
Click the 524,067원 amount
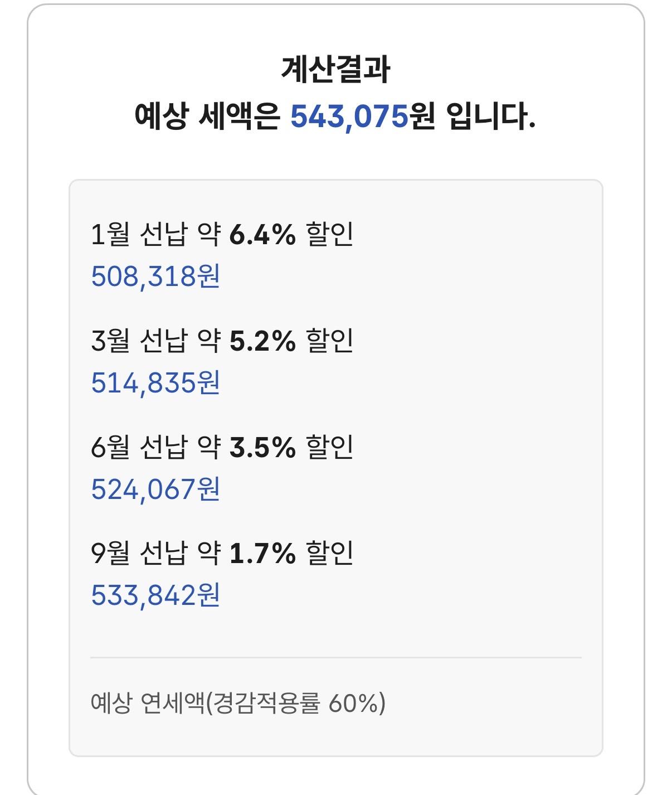click(155, 489)
